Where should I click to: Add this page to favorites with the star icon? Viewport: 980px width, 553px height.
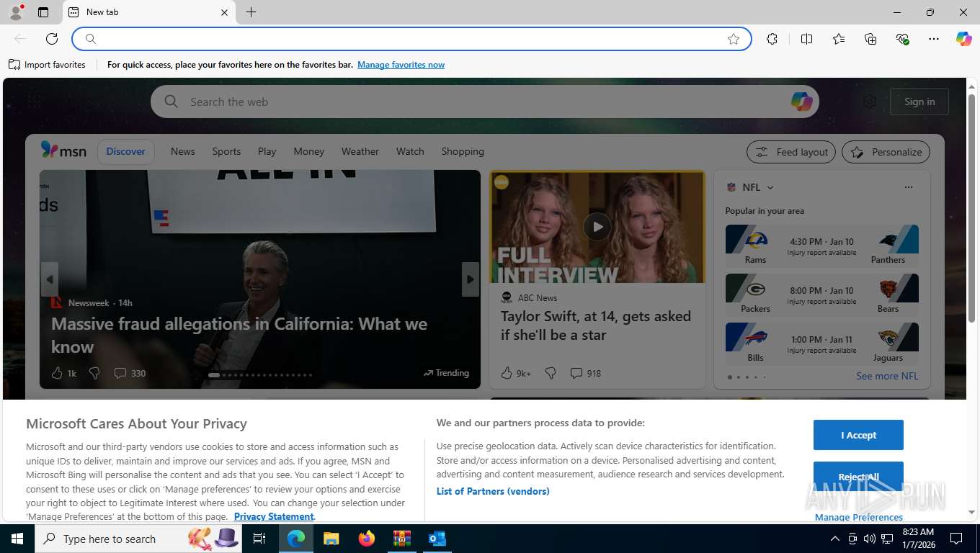(734, 39)
